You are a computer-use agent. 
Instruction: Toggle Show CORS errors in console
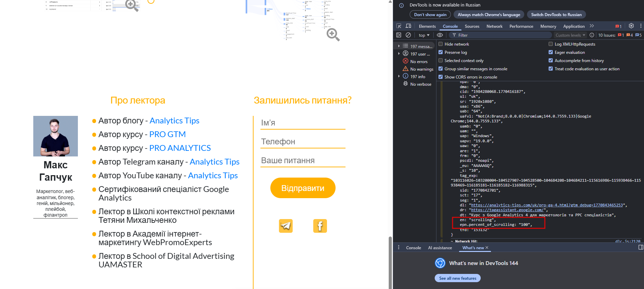click(441, 77)
